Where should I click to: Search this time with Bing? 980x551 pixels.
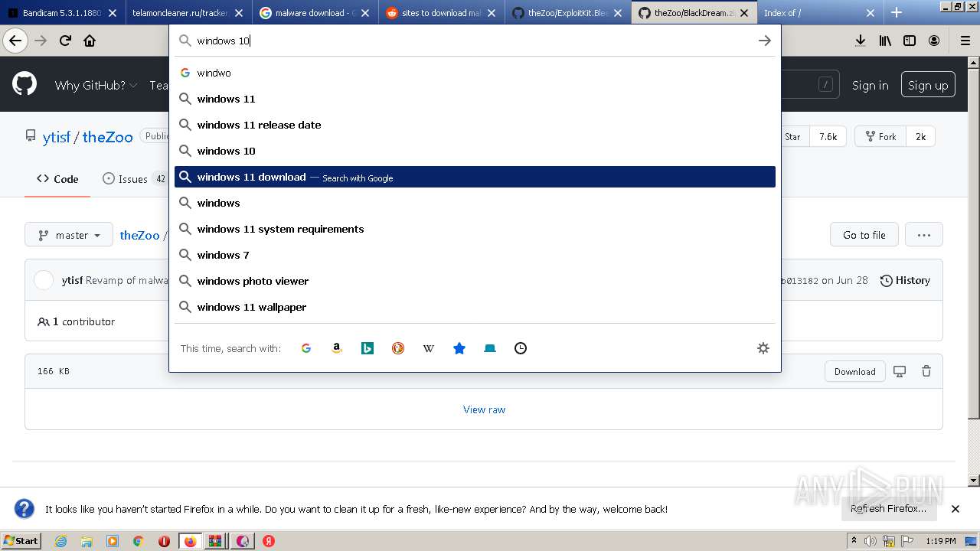click(x=367, y=348)
